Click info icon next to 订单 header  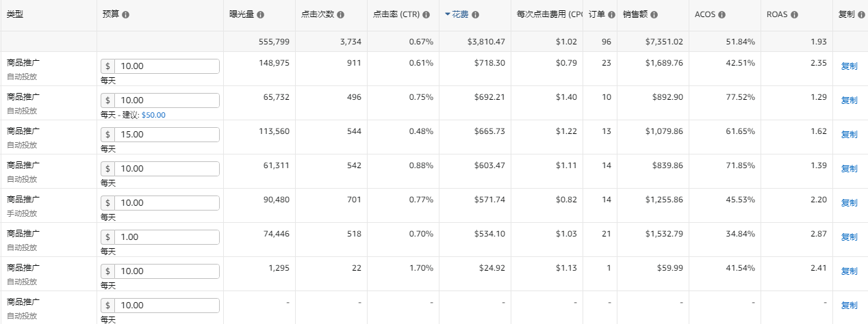611,14
